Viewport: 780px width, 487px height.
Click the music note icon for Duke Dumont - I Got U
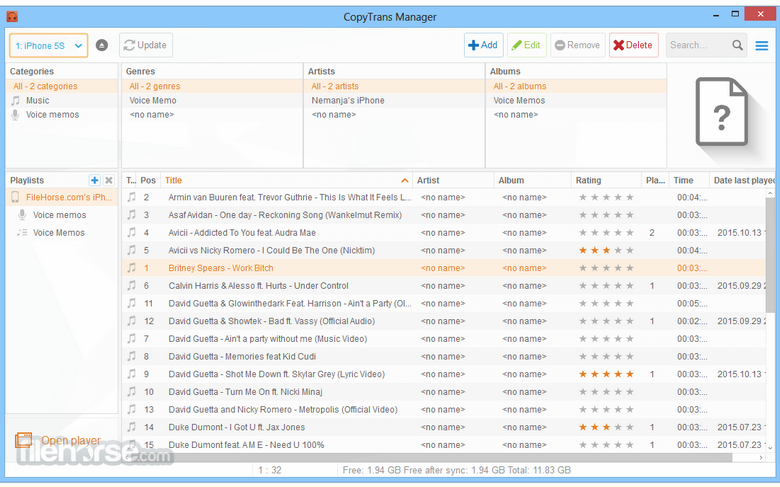click(x=131, y=427)
